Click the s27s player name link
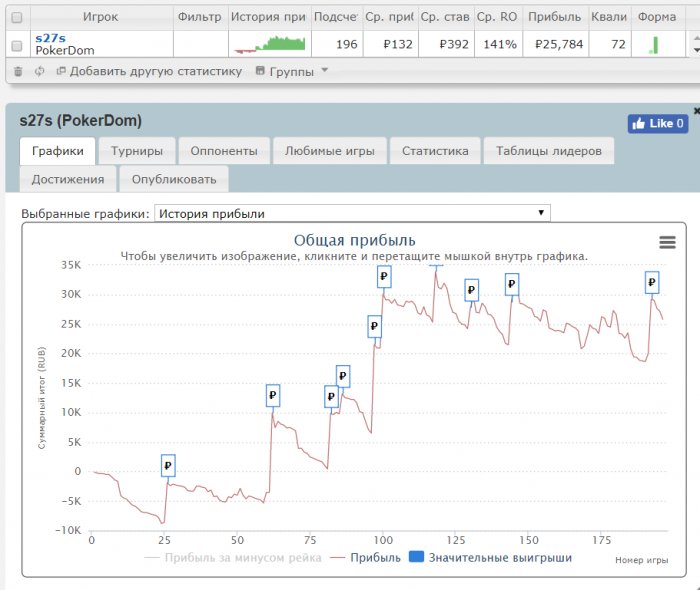This screenshot has width=700, height=590. point(50,38)
